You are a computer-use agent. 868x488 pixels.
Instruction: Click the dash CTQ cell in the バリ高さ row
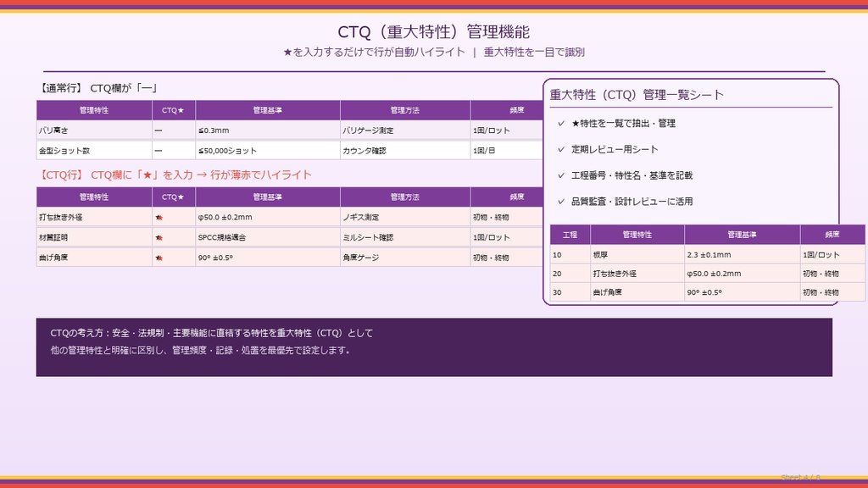pos(174,130)
